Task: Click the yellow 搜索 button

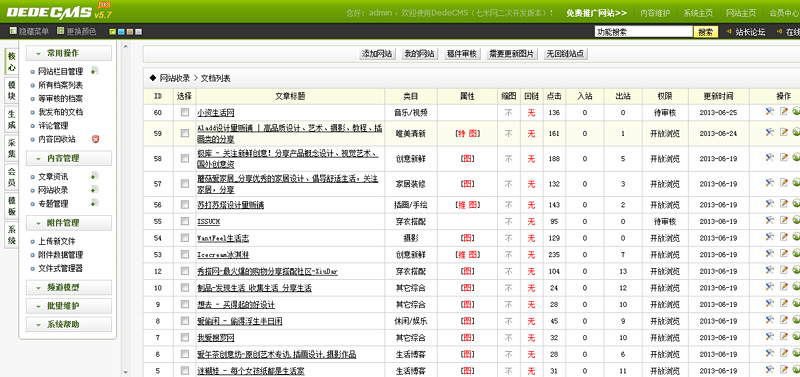Action: 706,32
